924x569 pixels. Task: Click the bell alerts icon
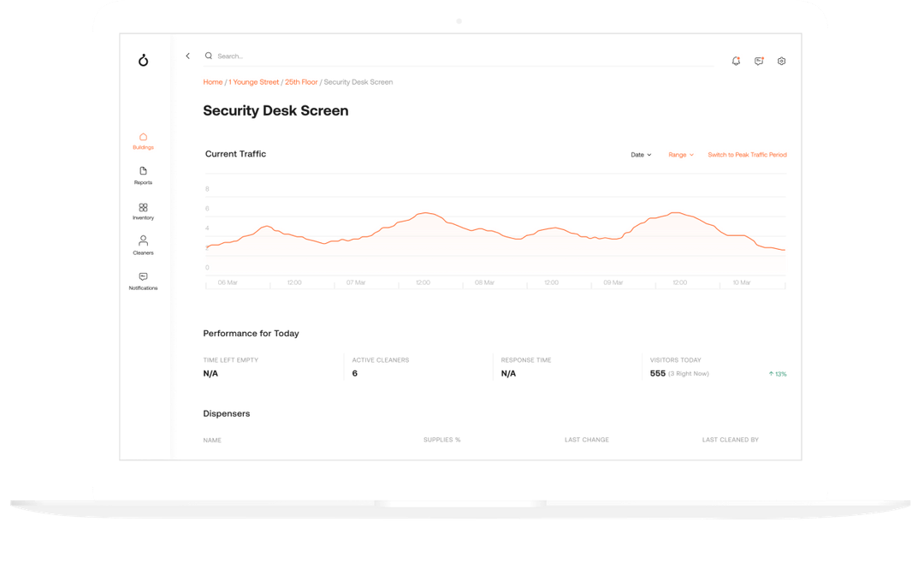coord(736,61)
